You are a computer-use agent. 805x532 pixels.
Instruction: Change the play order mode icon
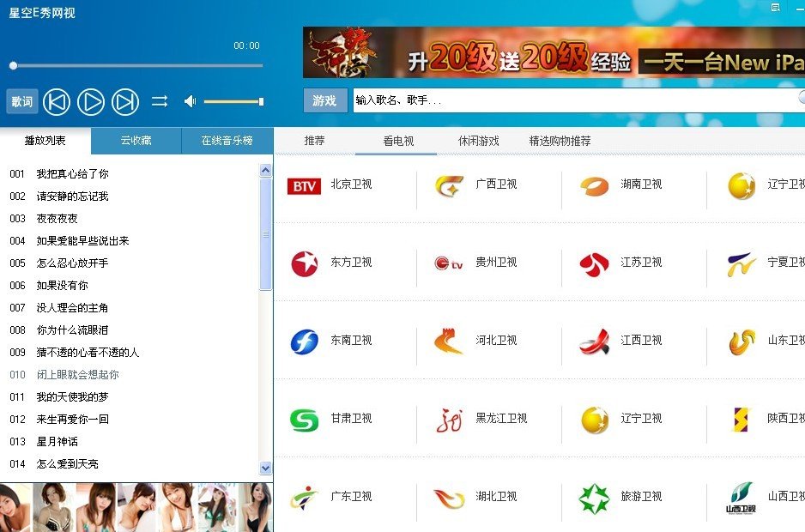pyautogui.click(x=159, y=100)
